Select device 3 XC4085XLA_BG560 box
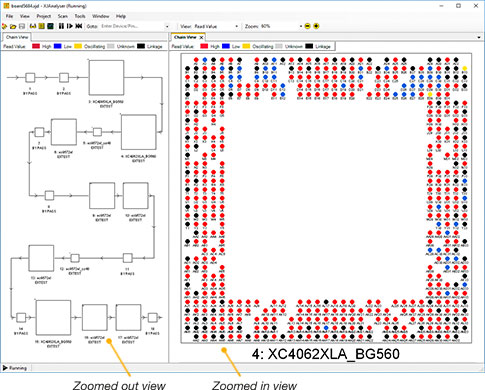The height and width of the screenshot is (390, 485). coord(106,78)
